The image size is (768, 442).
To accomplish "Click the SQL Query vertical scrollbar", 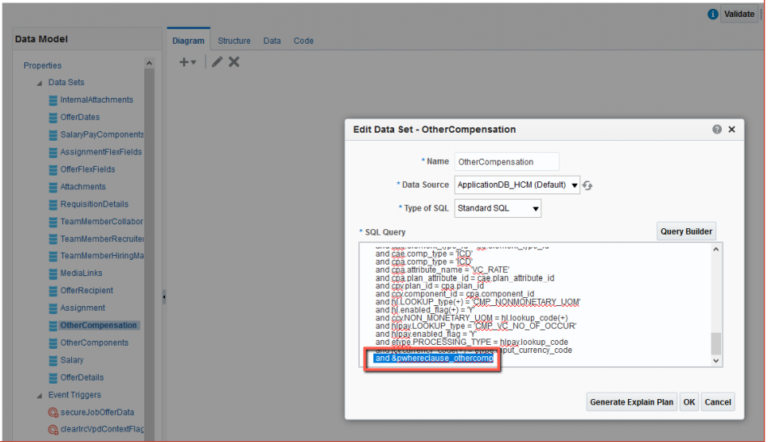I will (x=715, y=300).
